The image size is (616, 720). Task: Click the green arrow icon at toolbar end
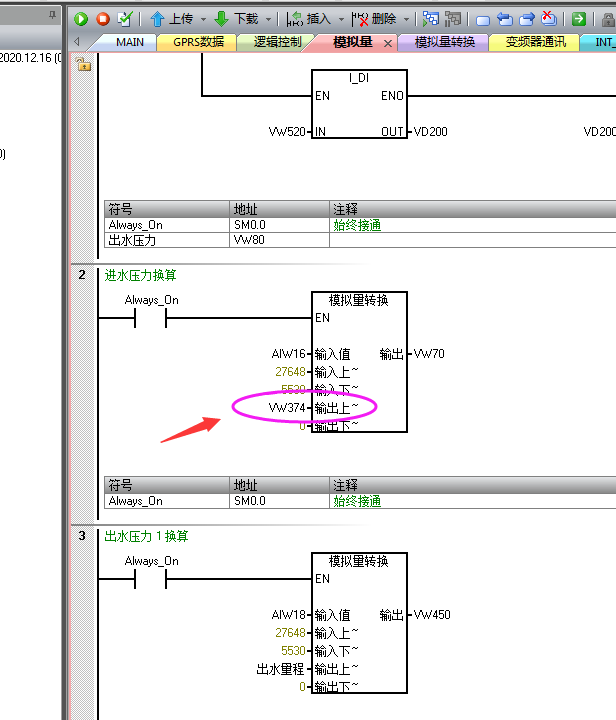point(578,18)
